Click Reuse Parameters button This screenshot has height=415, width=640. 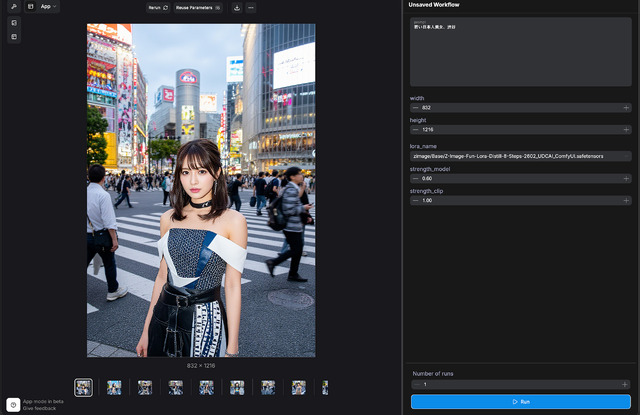pos(198,7)
